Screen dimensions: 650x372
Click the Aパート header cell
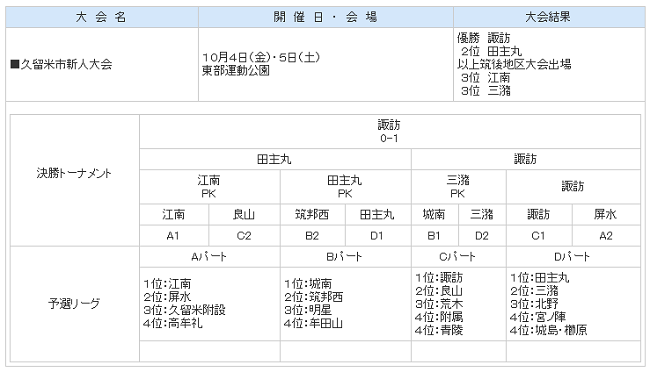pos(209,257)
